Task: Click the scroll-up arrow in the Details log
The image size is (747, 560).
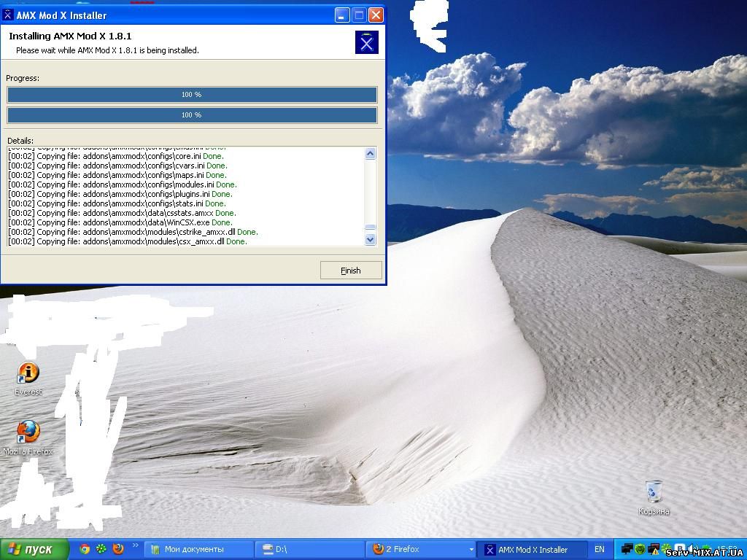Action: 370,153
